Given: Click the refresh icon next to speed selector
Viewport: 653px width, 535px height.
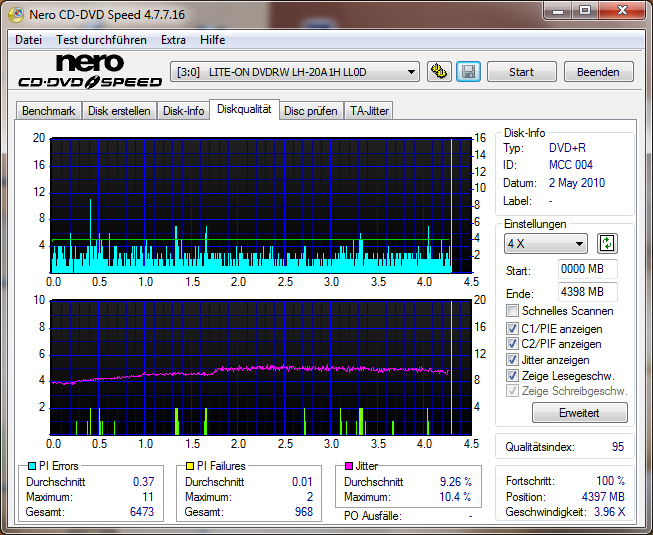Looking at the screenshot, I should 607,243.
